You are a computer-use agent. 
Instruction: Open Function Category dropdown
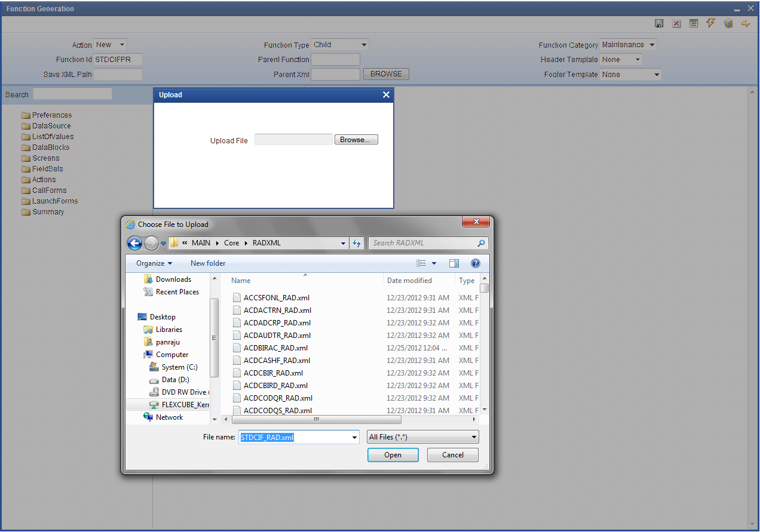[x=652, y=45]
